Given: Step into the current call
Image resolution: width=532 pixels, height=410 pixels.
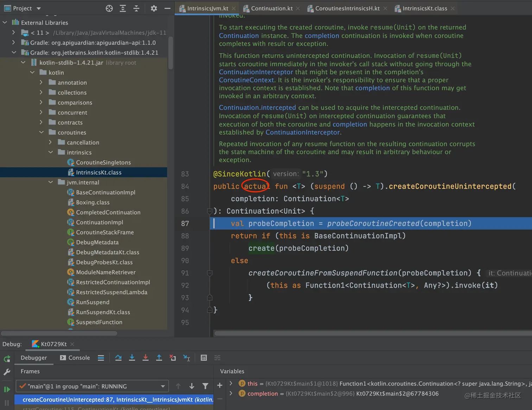Looking at the screenshot, I should [132, 358].
